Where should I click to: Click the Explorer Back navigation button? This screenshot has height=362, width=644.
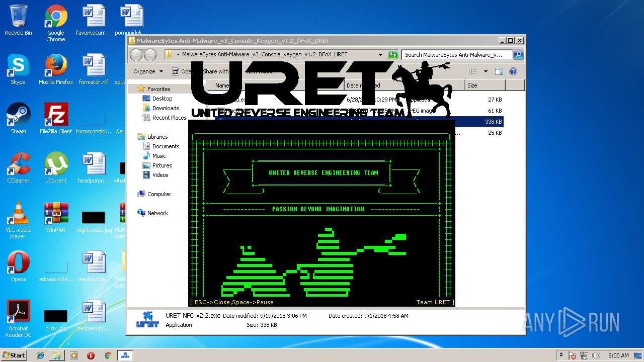click(x=136, y=55)
